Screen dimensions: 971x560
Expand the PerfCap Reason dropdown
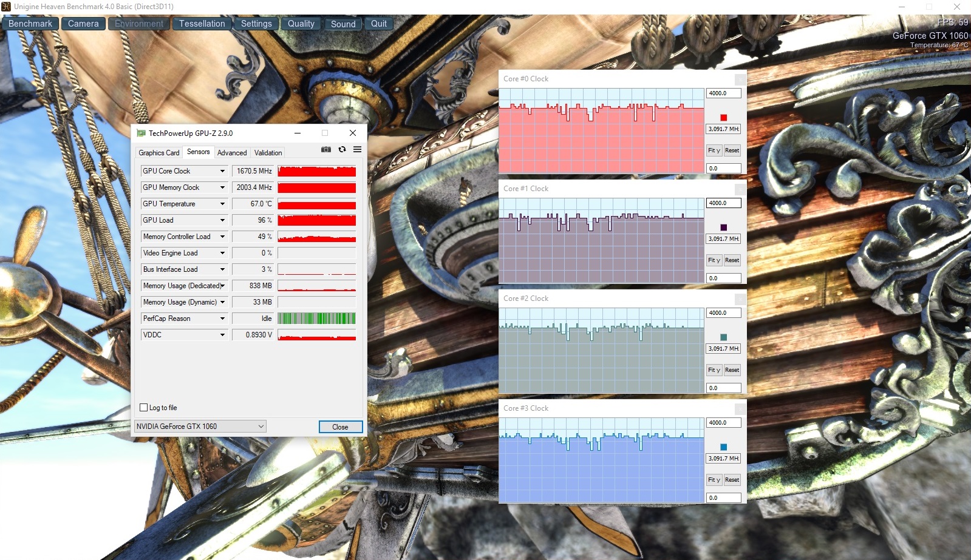pos(222,319)
